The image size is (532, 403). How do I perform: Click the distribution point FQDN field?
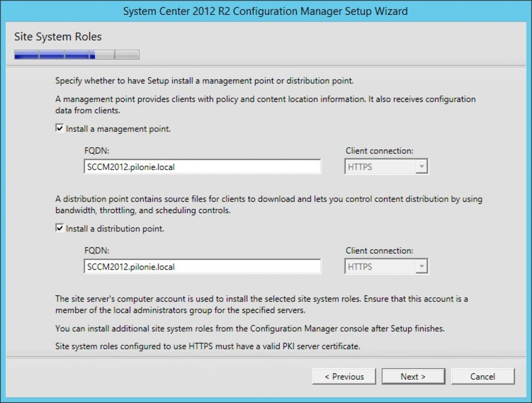pos(202,266)
